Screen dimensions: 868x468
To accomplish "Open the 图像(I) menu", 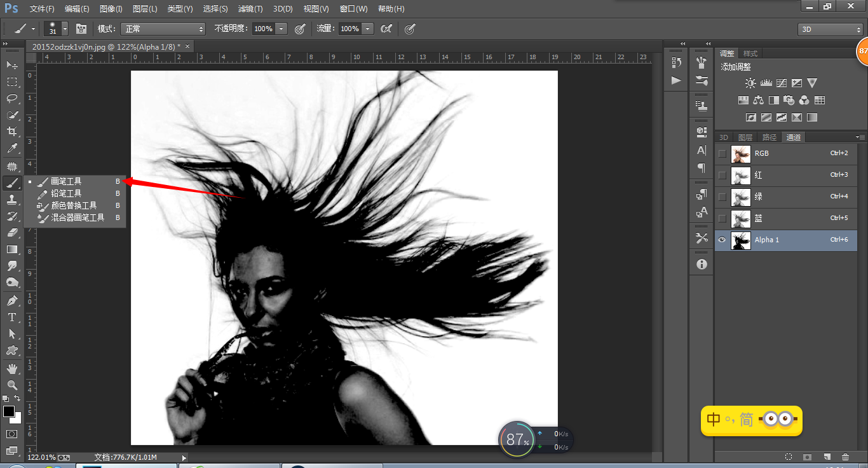I will [x=111, y=9].
